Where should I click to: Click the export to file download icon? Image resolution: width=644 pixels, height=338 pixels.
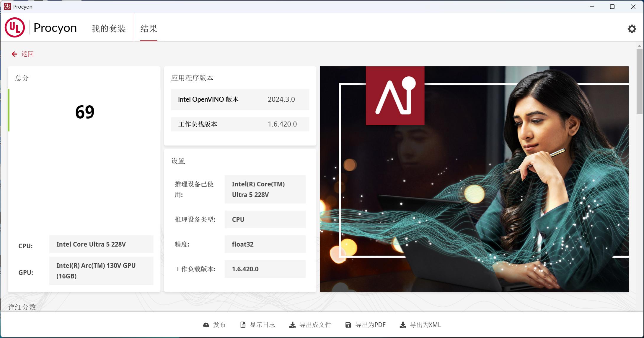pos(292,325)
